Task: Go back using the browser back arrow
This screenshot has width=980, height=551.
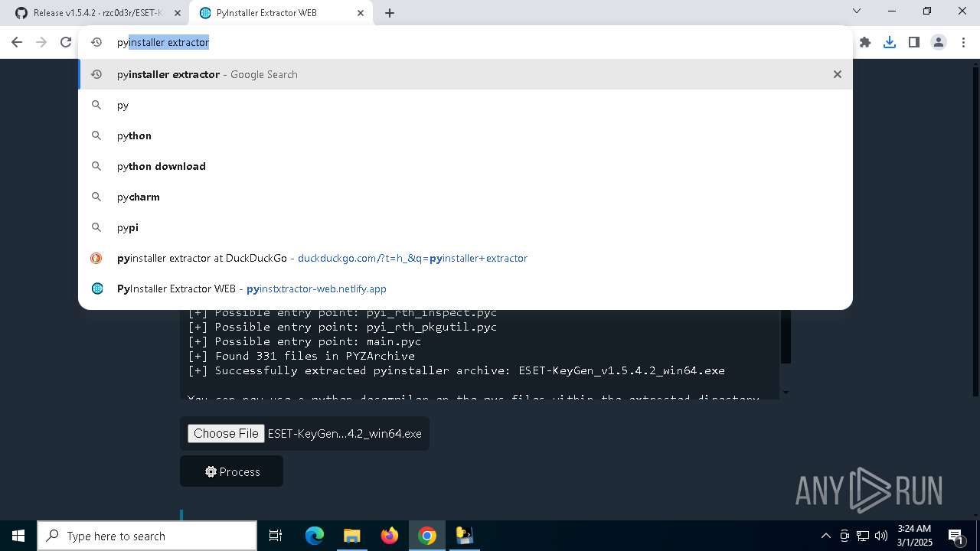Action: pos(17,42)
